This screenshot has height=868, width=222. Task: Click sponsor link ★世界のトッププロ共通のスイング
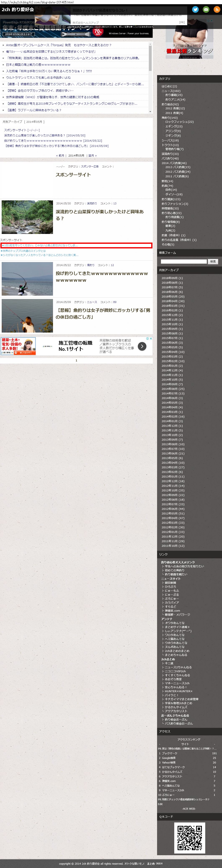23,251
